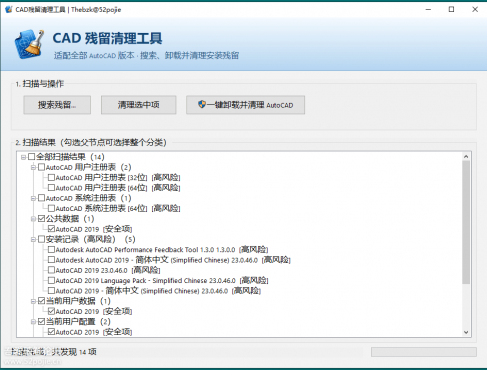487x370 pixels.
Task: Uncheck AutoCAD 2019 under 公共数据
Action: pyautogui.click(x=51, y=229)
